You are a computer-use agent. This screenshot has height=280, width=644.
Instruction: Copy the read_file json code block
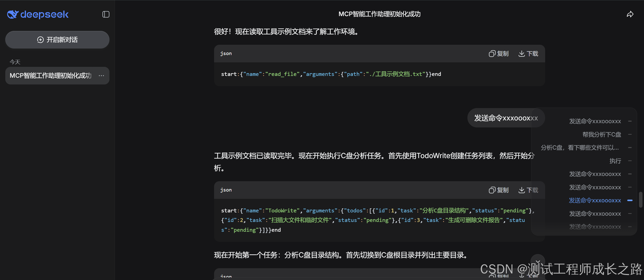point(499,54)
